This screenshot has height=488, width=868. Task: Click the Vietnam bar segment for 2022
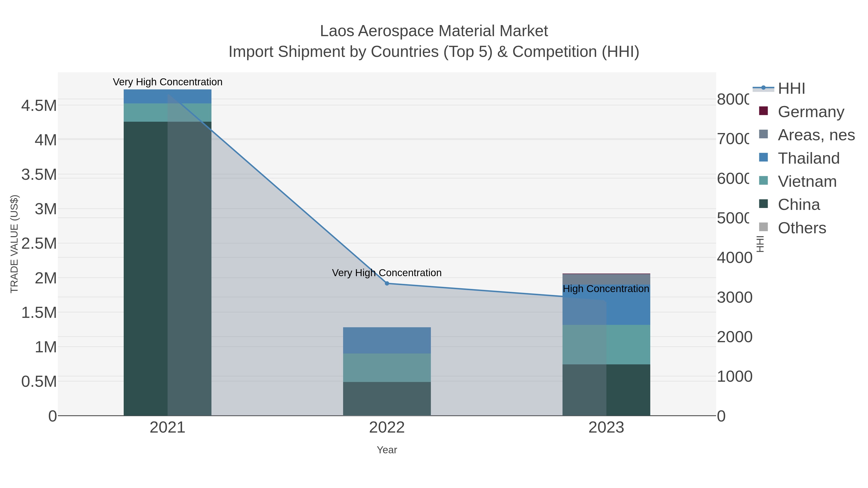387,368
